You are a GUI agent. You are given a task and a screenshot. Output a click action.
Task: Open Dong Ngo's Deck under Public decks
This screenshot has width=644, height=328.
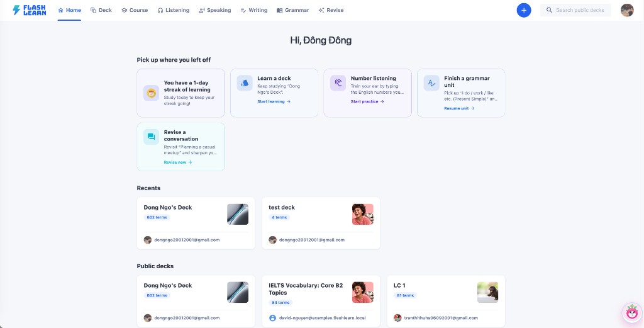point(196,302)
